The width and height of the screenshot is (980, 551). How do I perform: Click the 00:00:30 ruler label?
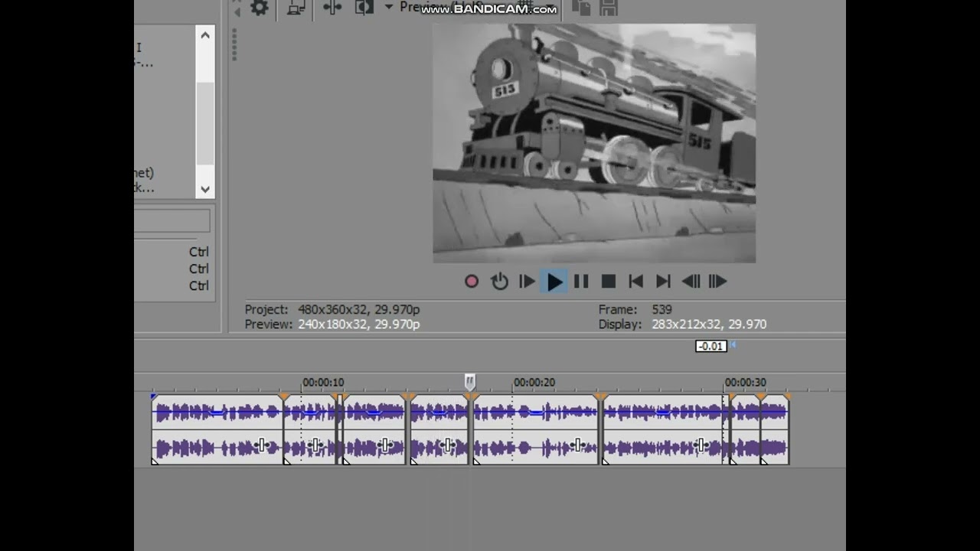pyautogui.click(x=746, y=382)
